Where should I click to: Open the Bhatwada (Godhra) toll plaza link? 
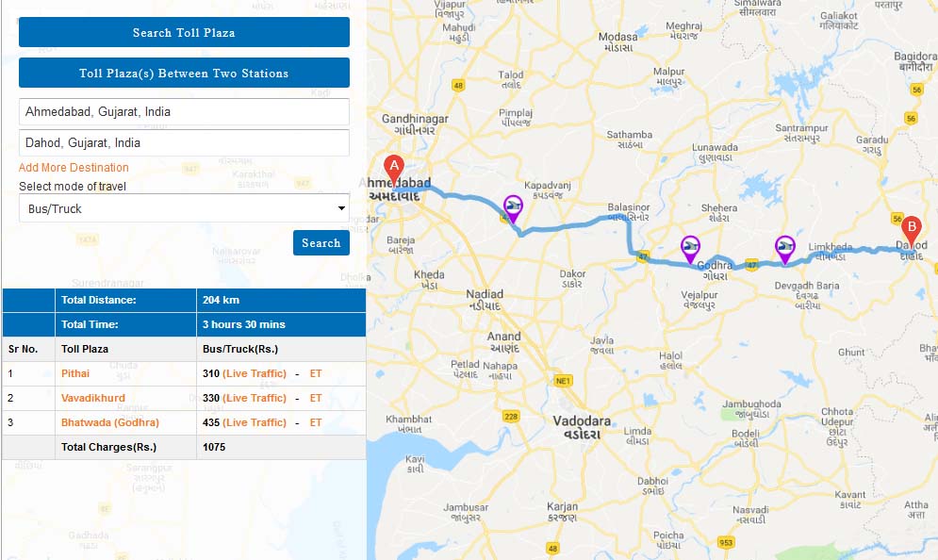point(110,422)
